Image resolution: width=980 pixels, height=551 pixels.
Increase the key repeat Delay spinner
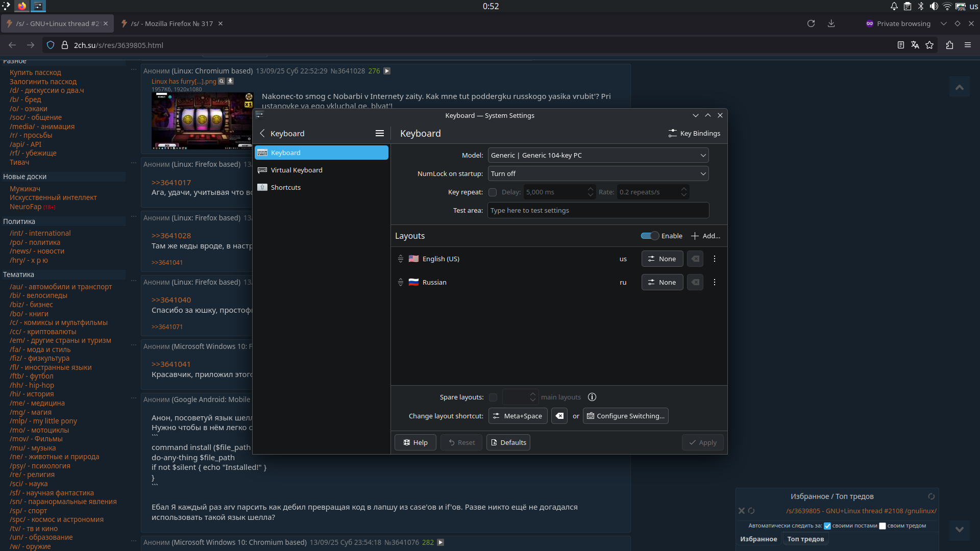pos(591,189)
